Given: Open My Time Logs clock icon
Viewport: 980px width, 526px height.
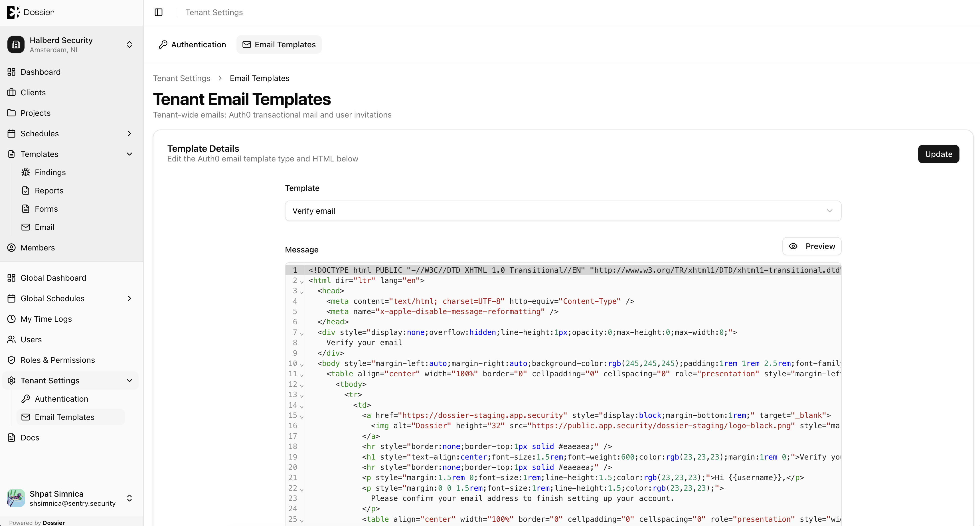Looking at the screenshot, I should point(11,319).
